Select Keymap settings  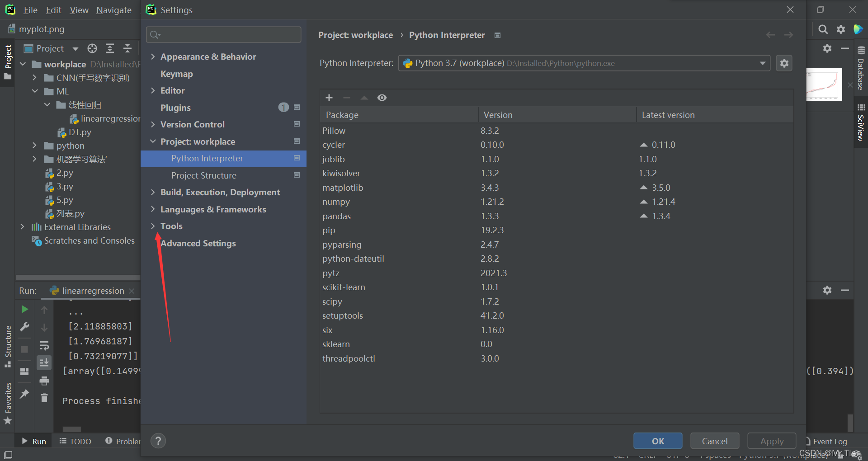click(x=176, y=74)
